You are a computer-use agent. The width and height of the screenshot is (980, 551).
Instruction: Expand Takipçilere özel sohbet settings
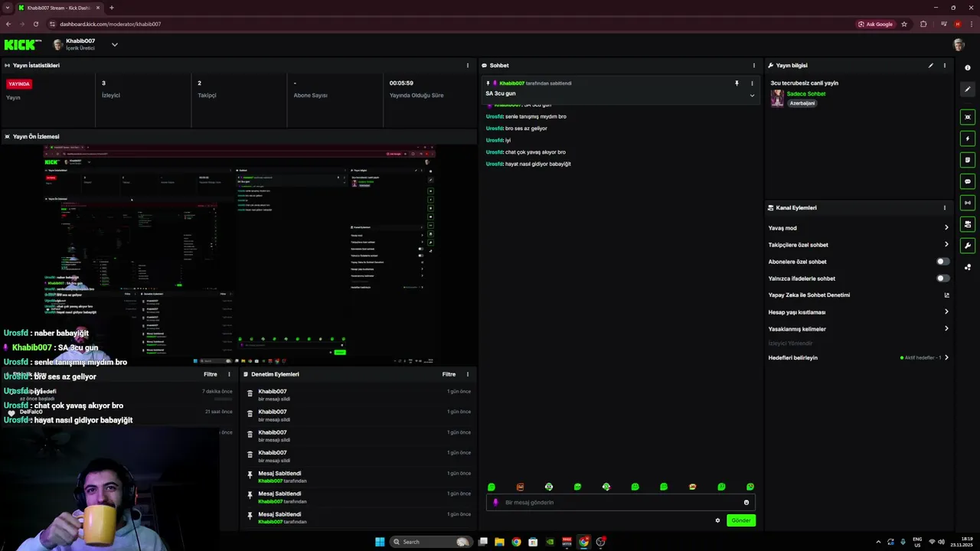coord(946,244)
